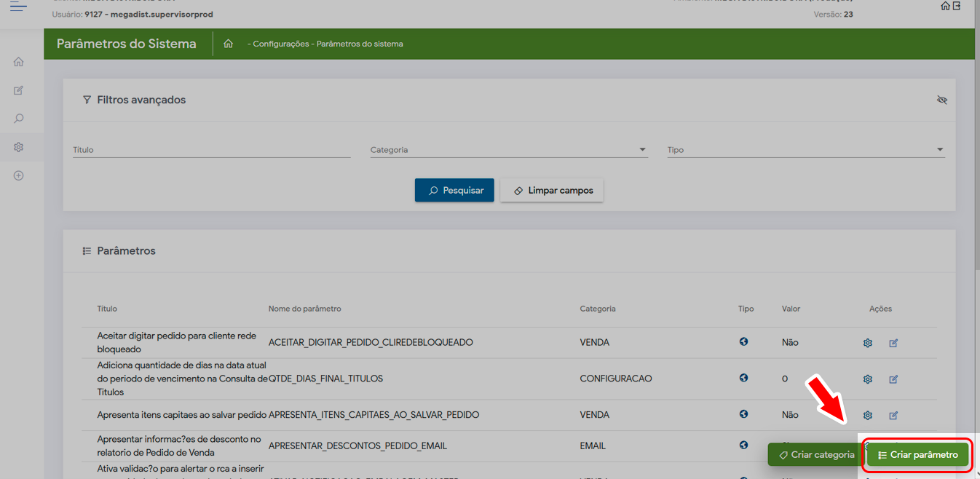
Task: Click the home icon in left sidebar
Action: tap(19, 62)
